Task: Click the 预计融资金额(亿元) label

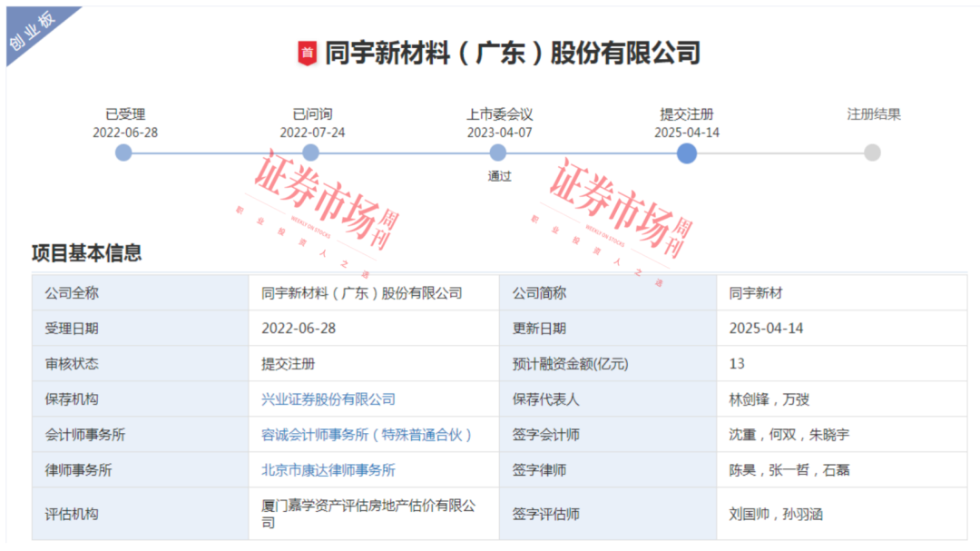Action: [570, 364]
